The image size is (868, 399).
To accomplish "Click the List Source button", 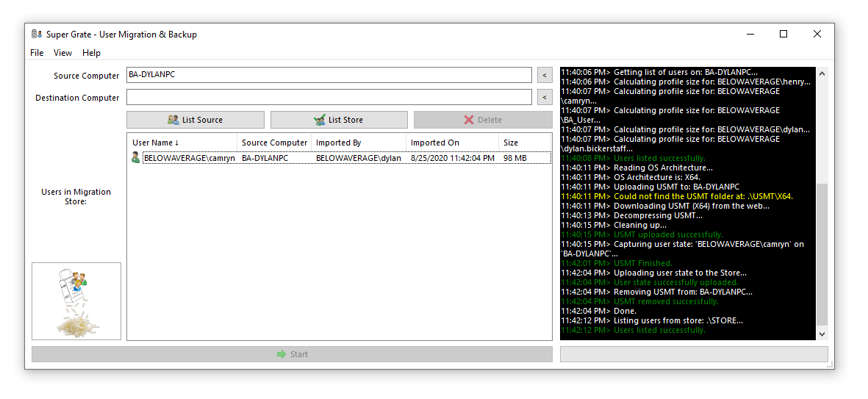I will 196,120.
